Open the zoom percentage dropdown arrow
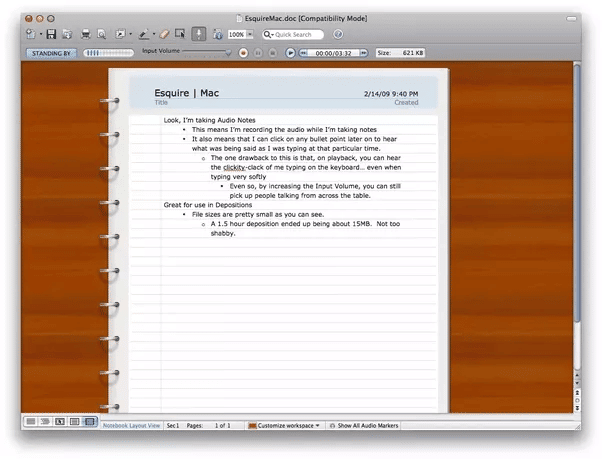This screenshot has height=459, width=602. 250,35
